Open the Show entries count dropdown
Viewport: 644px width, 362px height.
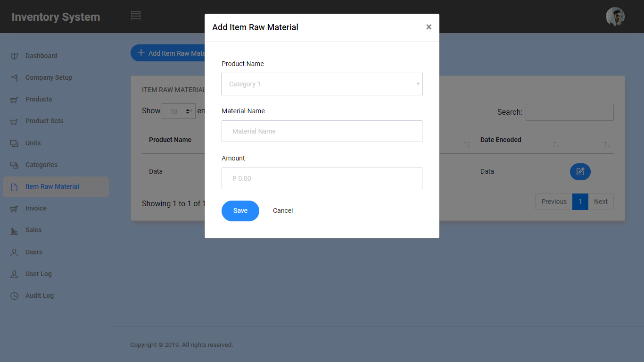(x=179, y=111)
